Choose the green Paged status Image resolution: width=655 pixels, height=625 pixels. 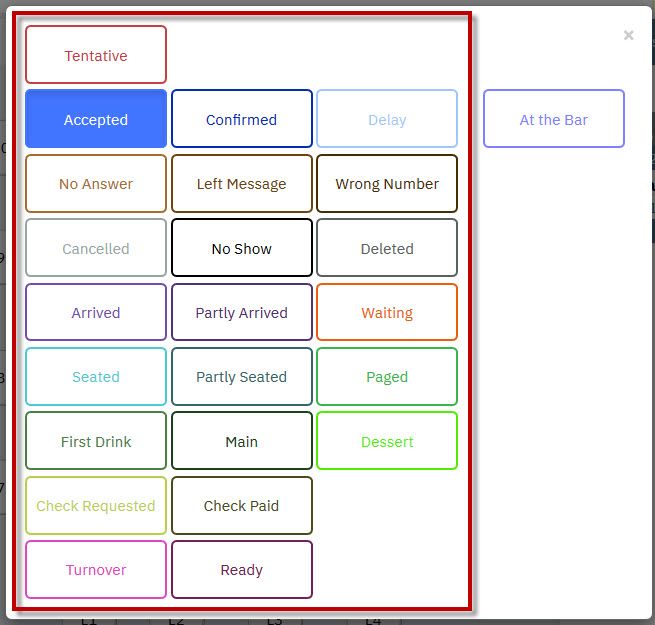pyautogui.click(x=387, y=376)
